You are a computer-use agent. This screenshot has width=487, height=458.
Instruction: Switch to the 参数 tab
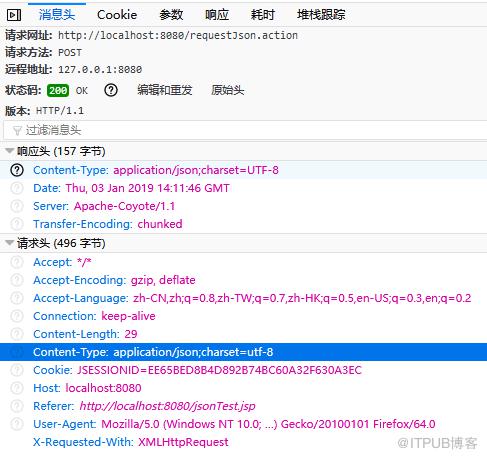(x=171, y=15)
